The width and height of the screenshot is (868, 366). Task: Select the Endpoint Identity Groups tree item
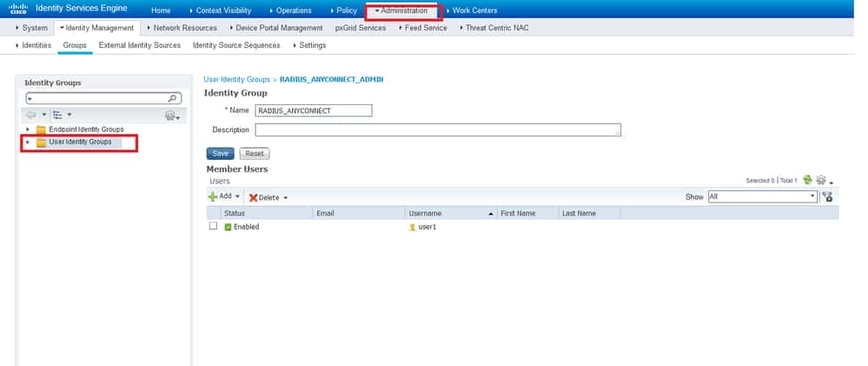(86, 130)
